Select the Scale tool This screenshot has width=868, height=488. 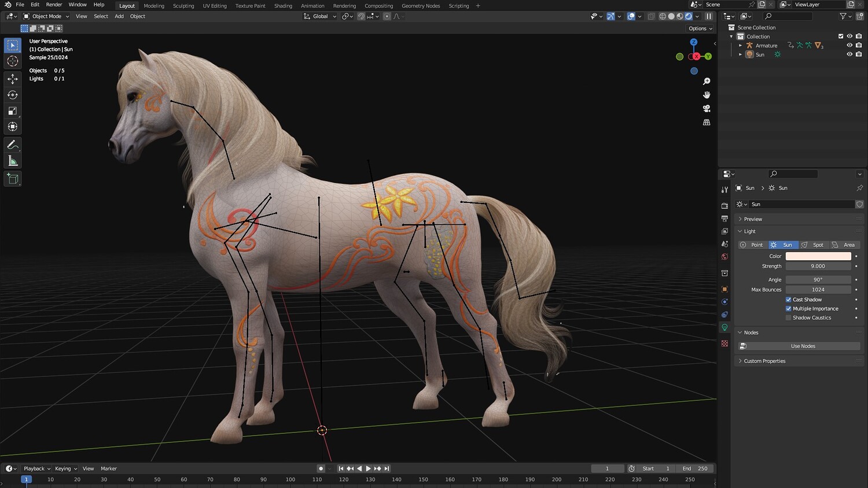coord(13,110)
